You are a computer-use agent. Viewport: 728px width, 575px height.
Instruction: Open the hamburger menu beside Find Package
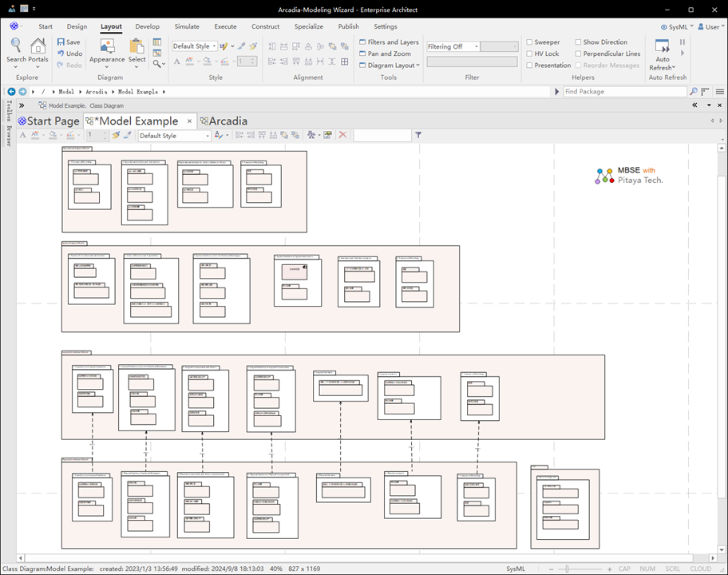720,92
